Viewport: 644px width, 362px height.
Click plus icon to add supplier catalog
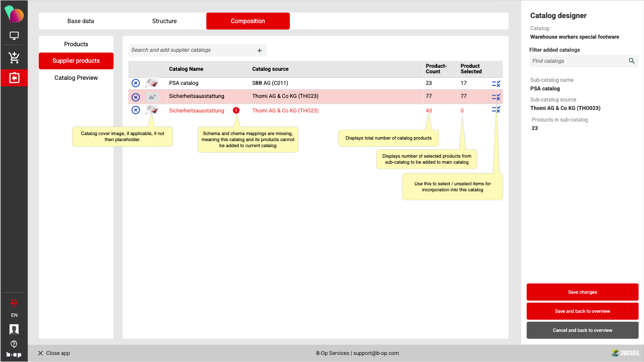click(260, 50)
